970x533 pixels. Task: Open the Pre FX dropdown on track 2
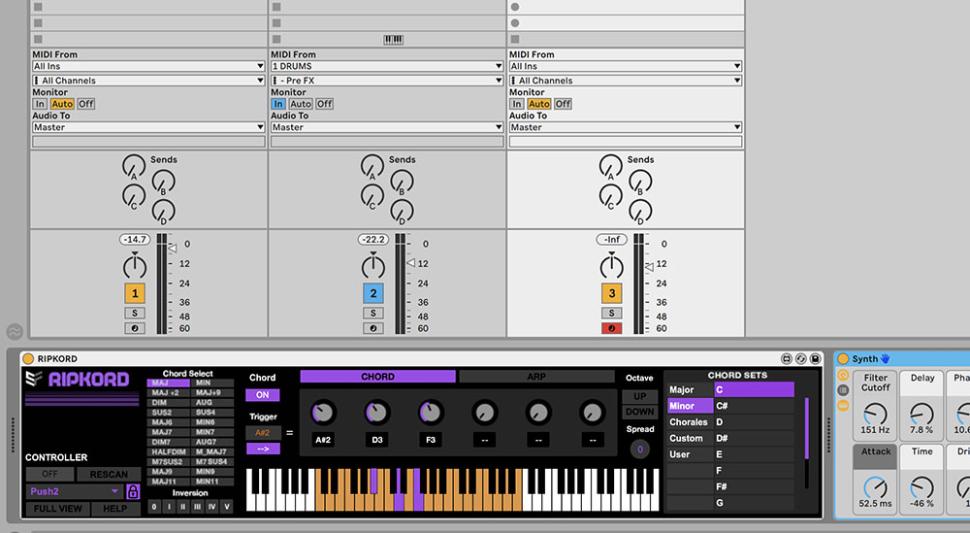click(x=387, y=80)
